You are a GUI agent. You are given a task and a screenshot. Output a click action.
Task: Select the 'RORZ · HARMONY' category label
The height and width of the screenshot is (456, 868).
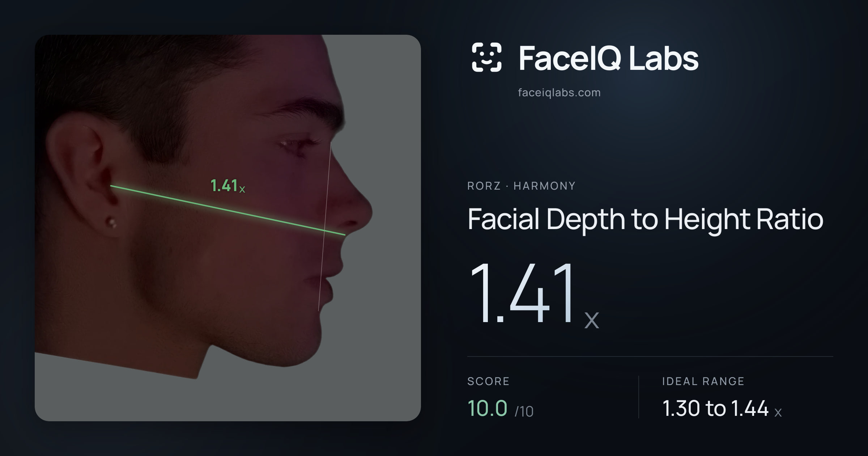pos(521,186)
